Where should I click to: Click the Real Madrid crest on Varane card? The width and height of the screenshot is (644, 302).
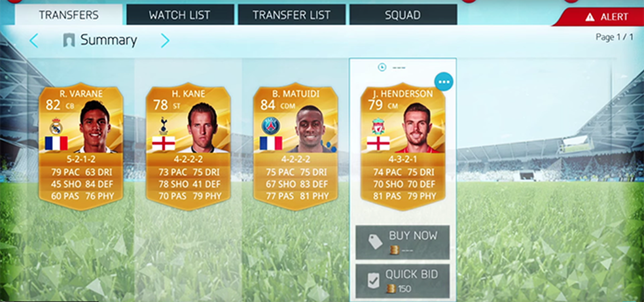[56, 127]
